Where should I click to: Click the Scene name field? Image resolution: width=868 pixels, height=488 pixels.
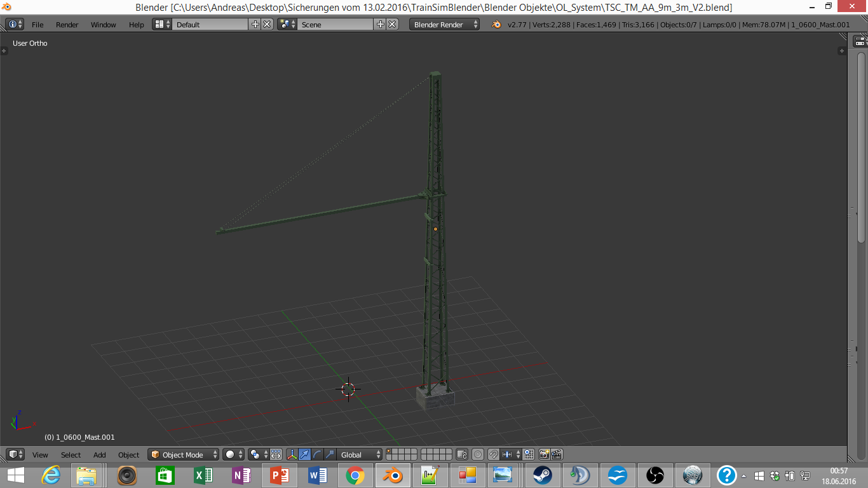[335, 25]
